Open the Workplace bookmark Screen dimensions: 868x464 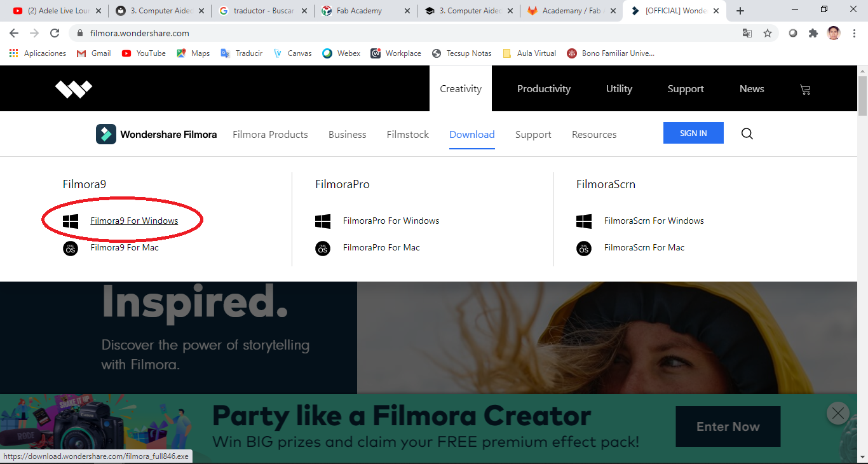pos(396,53)
